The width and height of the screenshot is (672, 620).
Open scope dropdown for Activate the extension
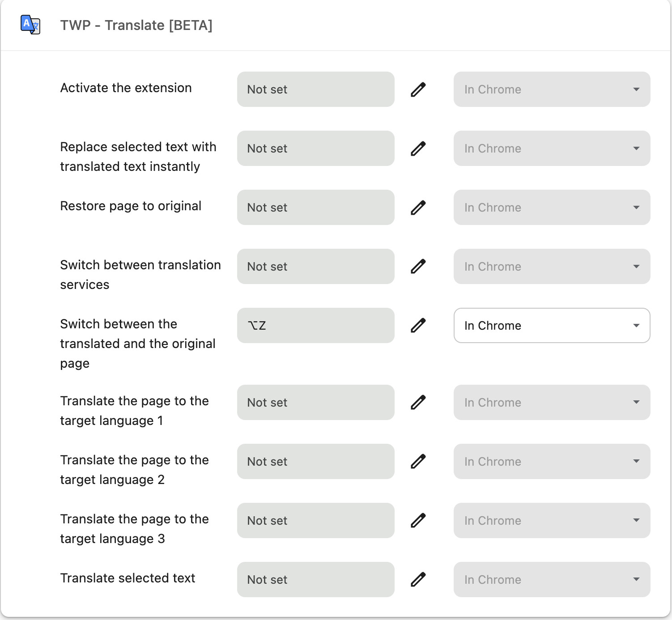coord(552,89)
